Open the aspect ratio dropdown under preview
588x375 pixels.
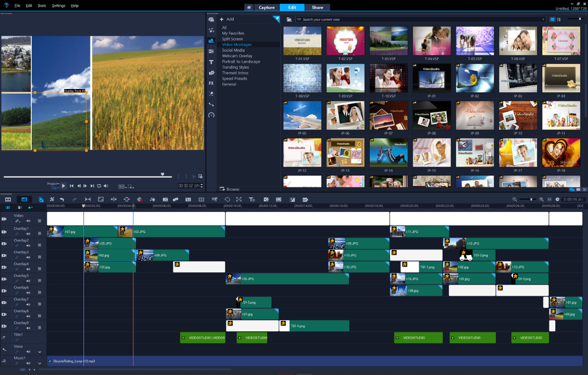[121, 186]
